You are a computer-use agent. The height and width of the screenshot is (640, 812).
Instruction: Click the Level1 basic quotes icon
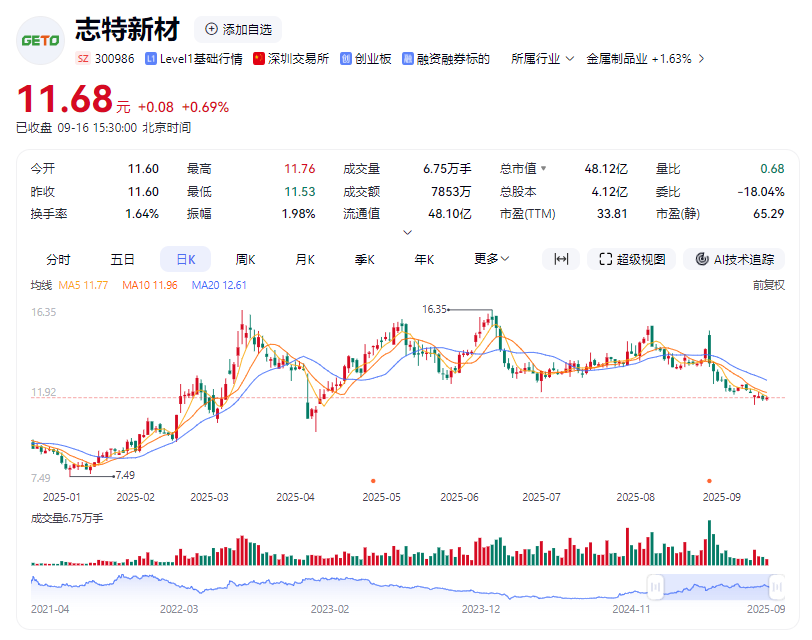[x=151, y=59]
